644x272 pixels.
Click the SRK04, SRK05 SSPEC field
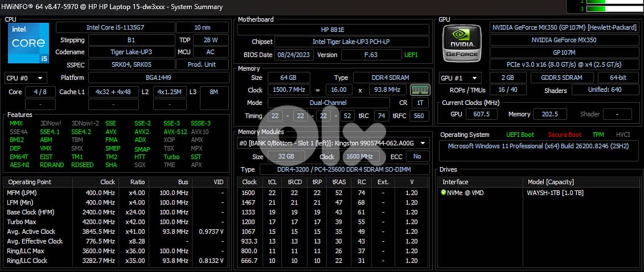(x=132, y=64)
